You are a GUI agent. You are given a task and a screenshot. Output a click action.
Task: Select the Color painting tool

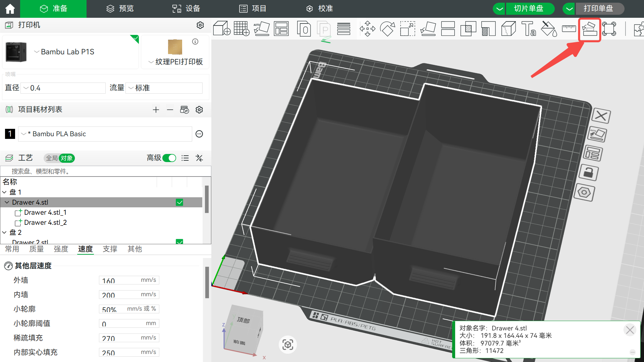click(x=549, y=29)
